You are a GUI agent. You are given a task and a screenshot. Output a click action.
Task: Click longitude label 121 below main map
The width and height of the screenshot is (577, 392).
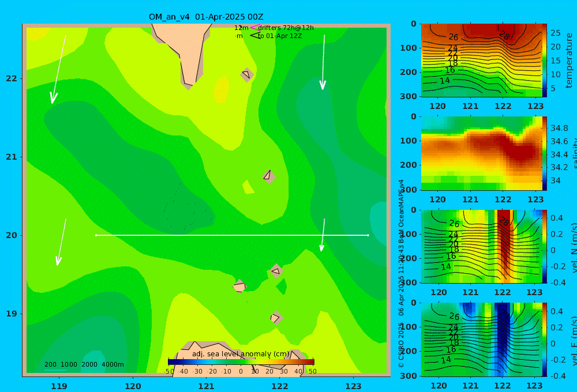click(x=207, y=386)
